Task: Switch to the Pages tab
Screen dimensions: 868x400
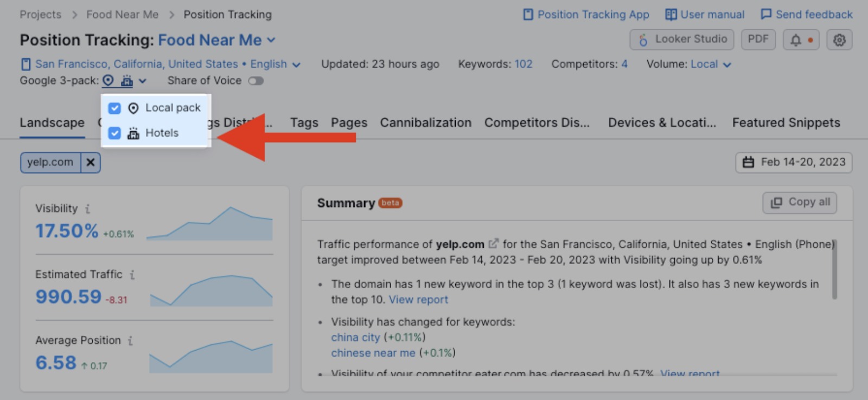Action: click(x=349, y=123)
